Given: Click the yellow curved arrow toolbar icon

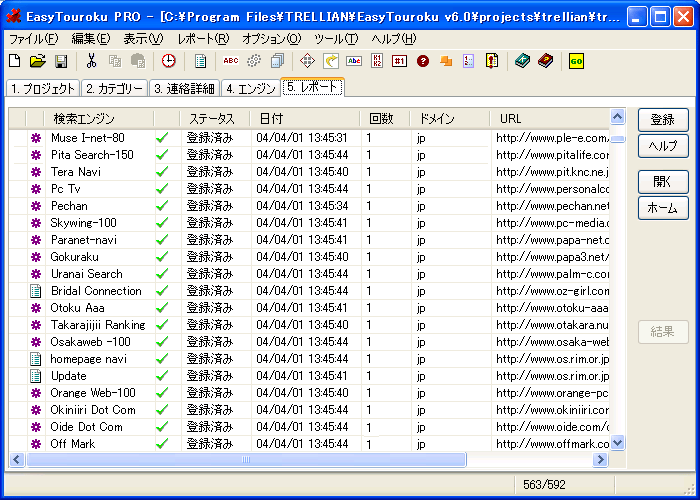Looking at the screenshot, I should 331,61.
